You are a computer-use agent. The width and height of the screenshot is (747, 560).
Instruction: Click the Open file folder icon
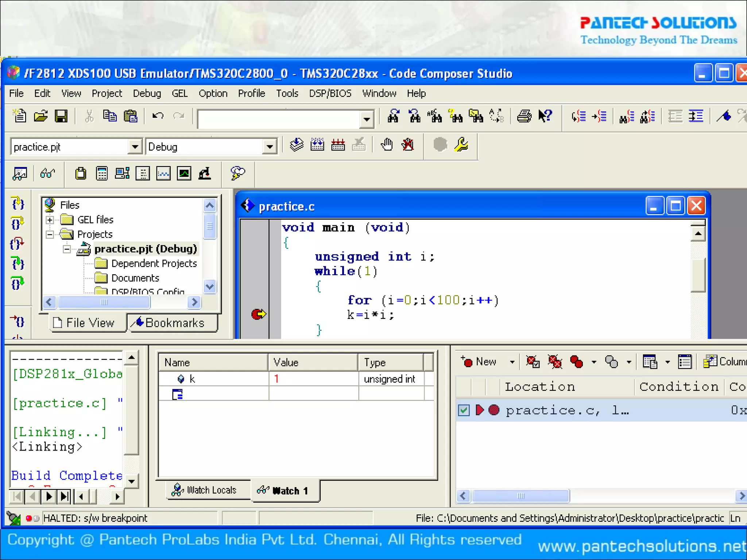[40, 116]
